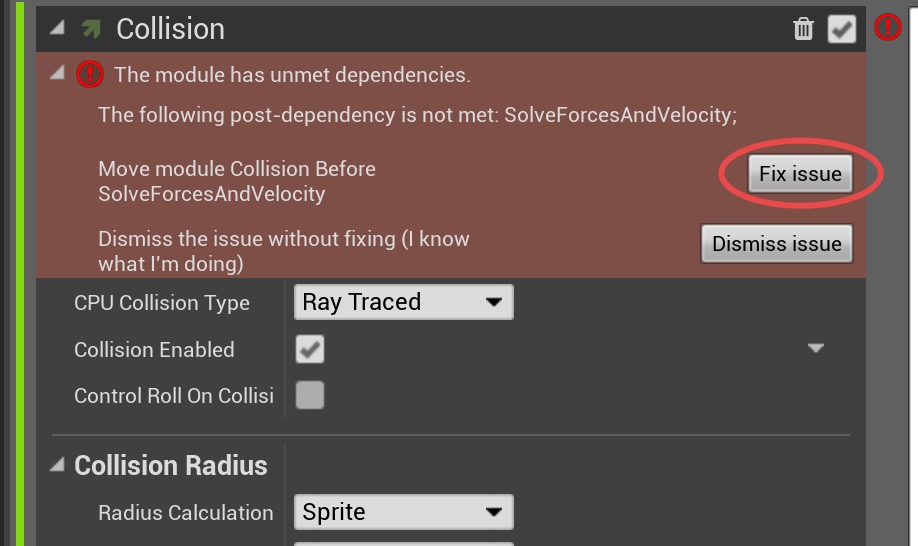
Task: Click the Collision Radius section heading text
Action: click(171, 466)
